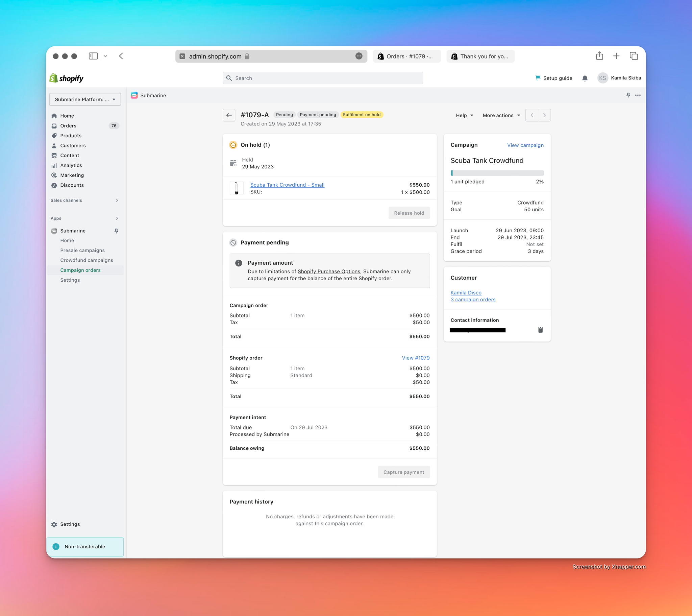Go to next order arrow

click(544, 115)
